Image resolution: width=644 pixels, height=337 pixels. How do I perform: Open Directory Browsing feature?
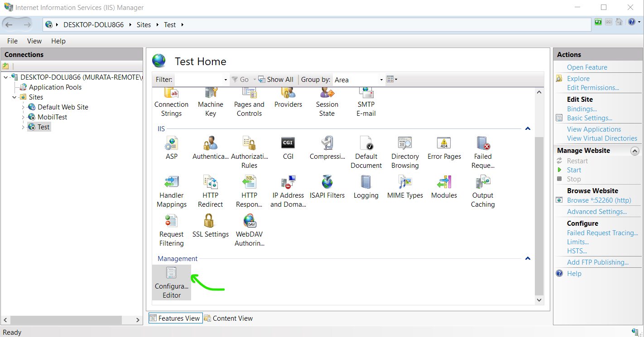point(405,152)
